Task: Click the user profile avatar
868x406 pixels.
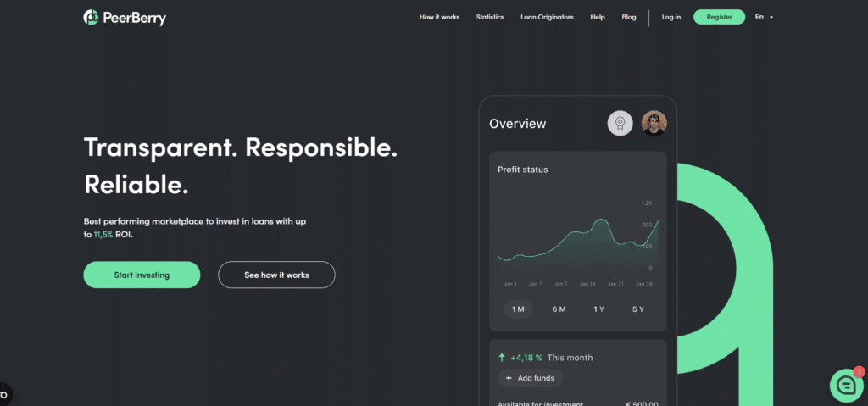Action: 654,124
